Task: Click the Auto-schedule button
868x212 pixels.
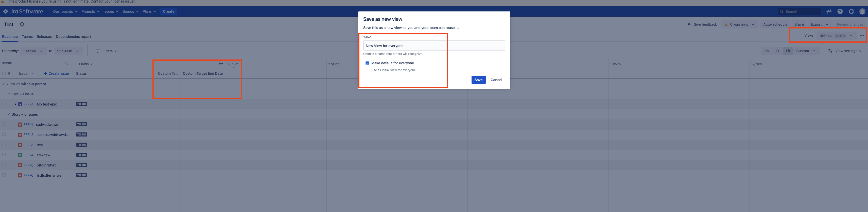Action: pyautogui.click(x=775, y=24)
